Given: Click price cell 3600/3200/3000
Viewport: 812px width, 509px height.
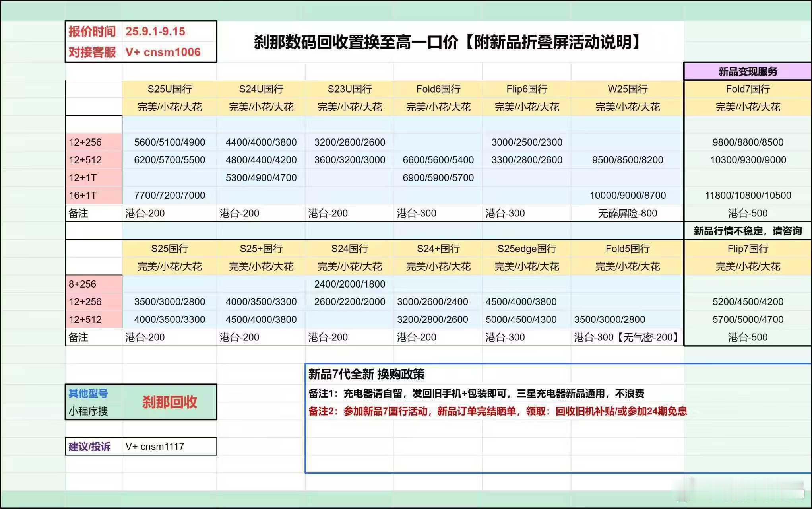Looking at the screenshot, I should pos(350,160).
